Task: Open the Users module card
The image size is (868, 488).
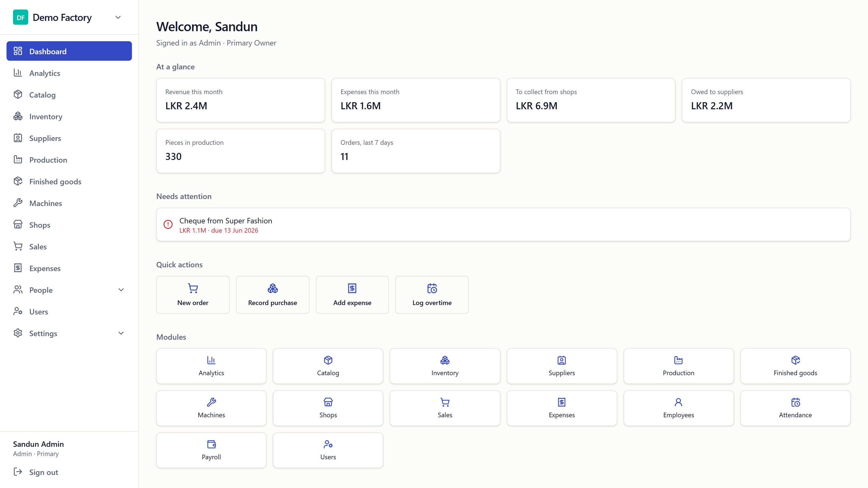Action: tap(328, 450)
